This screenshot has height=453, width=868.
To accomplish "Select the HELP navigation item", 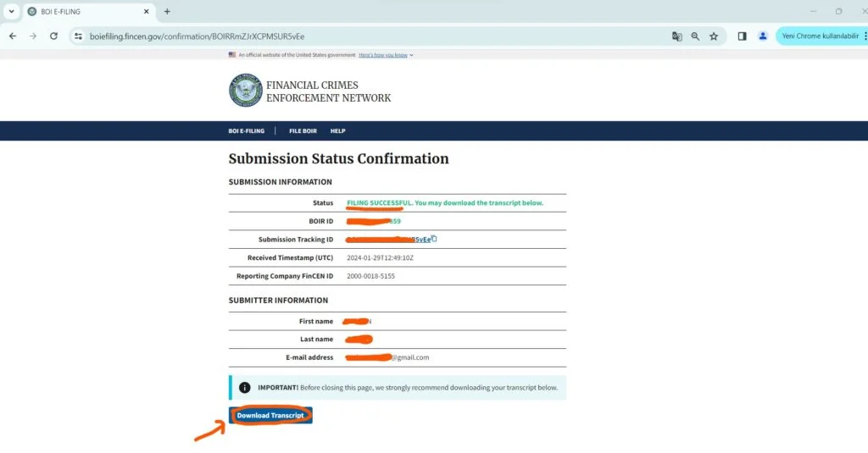I will pyautogui.click(x=337, y=131).
